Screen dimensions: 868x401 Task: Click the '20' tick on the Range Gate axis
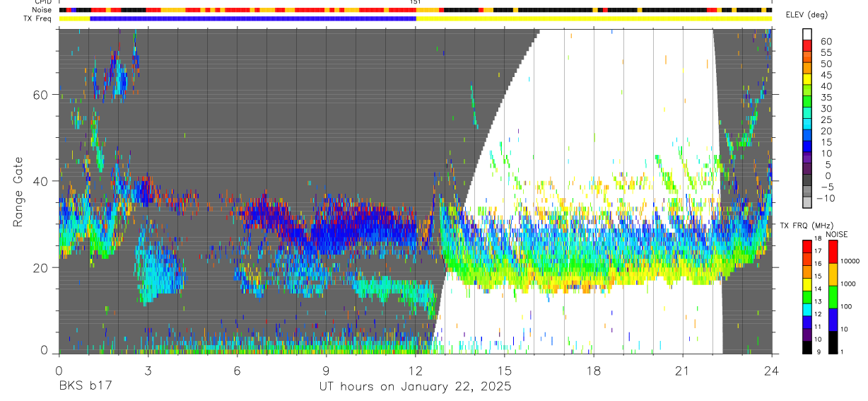point(41,267)
